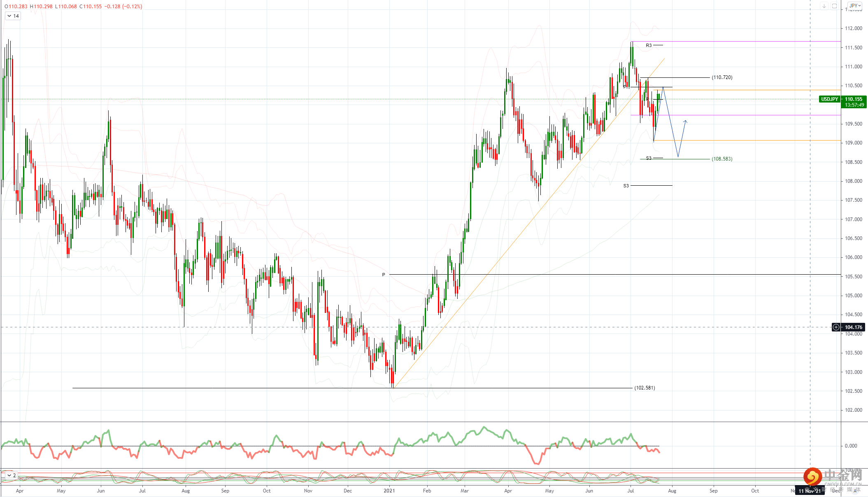Select the 108.583 green level label
This screenshot has width=868, height=497.
pos(722,159)
